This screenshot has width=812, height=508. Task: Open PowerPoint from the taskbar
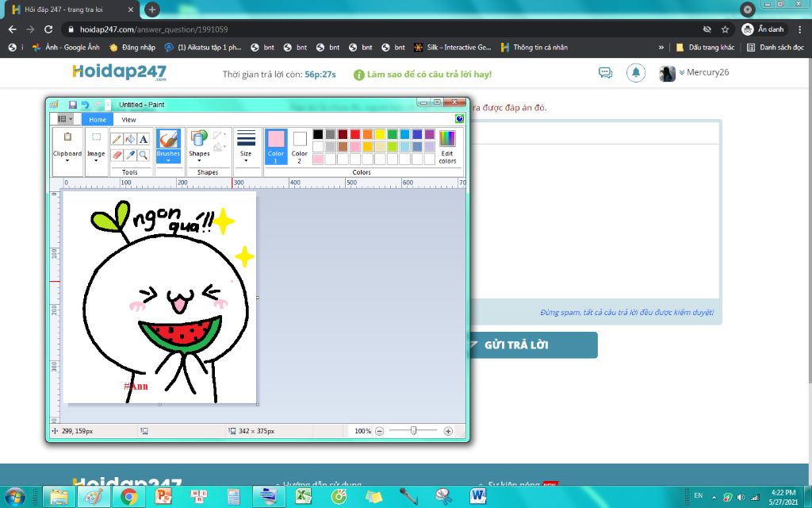[163, 496]
